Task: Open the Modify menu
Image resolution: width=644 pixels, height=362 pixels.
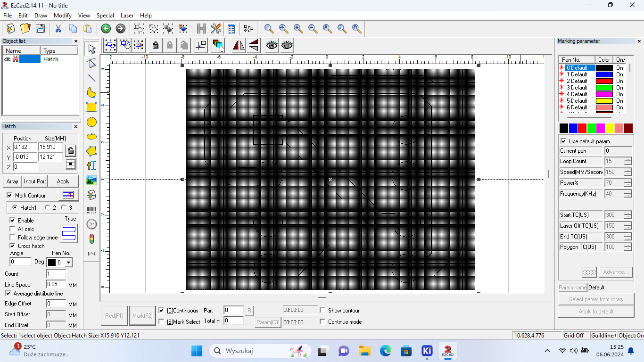Action: (63, 16)
